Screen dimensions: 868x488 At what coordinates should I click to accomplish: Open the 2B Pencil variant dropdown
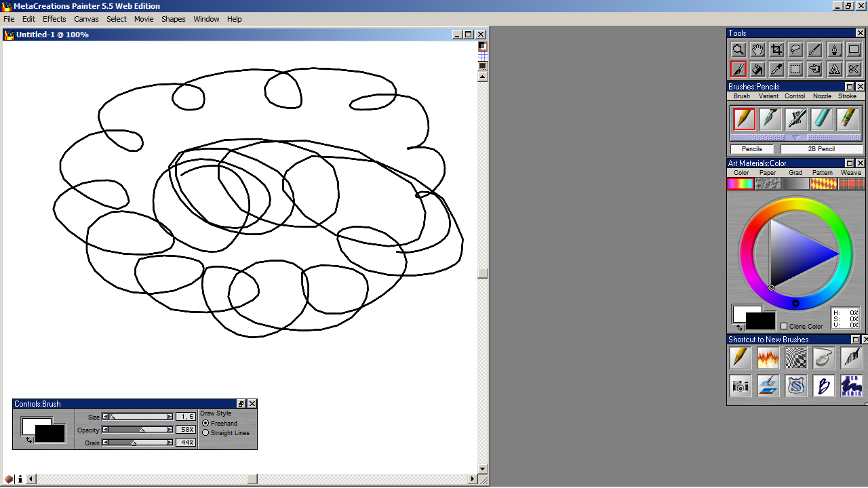click(822, 149)
